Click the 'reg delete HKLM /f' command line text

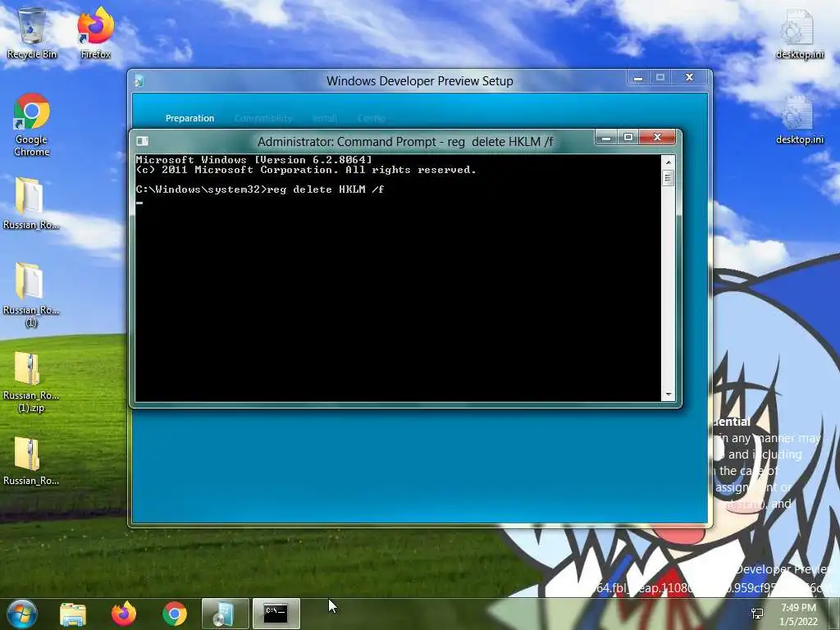325,189
